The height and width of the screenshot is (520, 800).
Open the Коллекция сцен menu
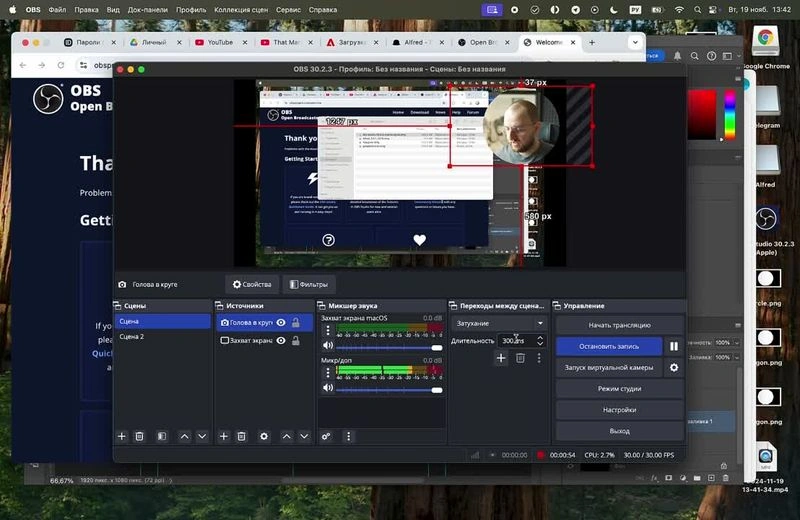(x=241, y=10)
